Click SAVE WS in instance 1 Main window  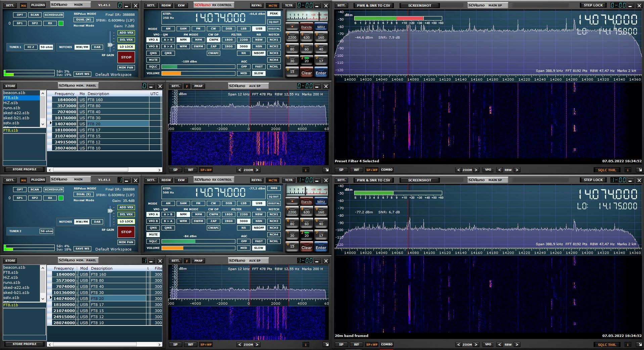pos(82,249)
